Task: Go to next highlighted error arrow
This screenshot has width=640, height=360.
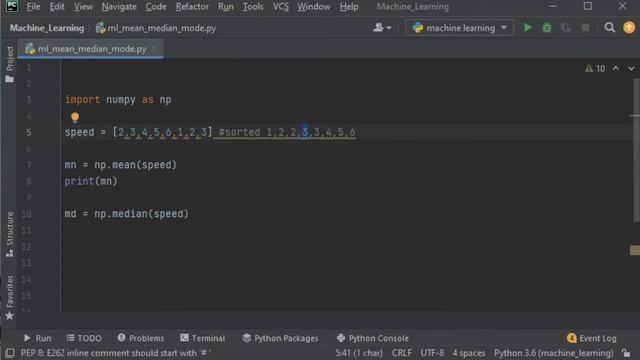Action: pos(631,69)
